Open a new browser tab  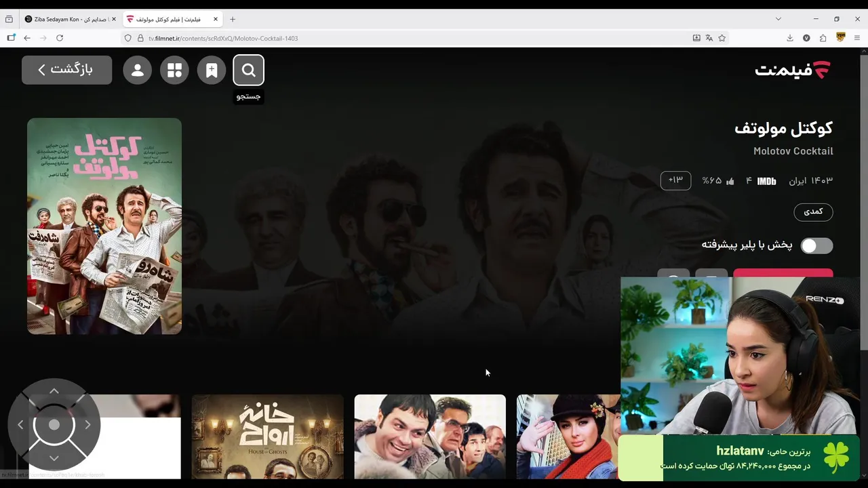[x=233, y=19]
